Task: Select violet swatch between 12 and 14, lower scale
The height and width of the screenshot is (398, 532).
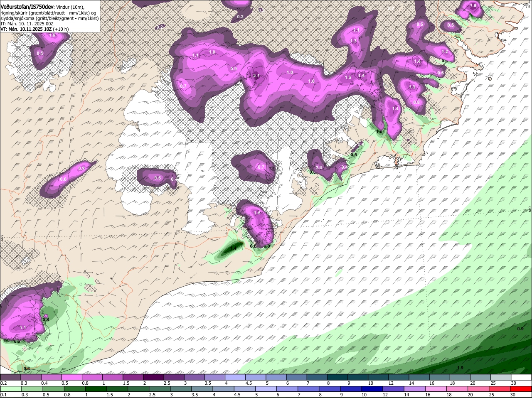Action: (394, 389)
